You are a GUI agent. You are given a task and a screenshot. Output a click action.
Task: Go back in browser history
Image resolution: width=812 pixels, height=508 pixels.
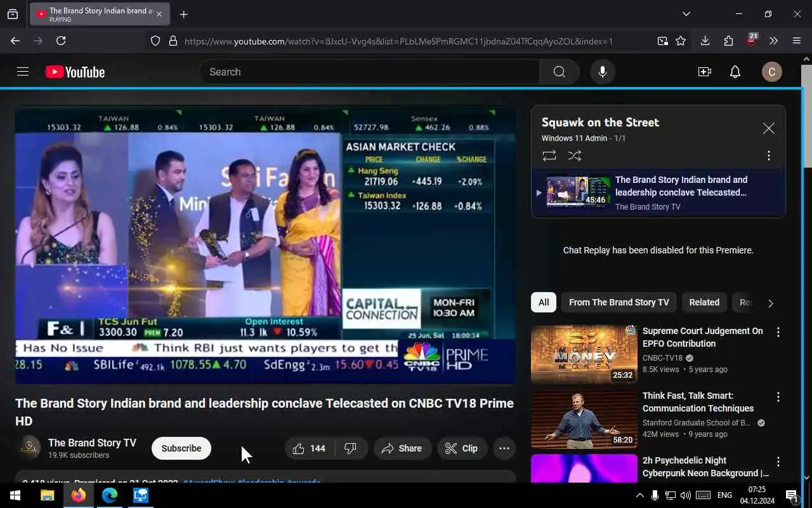(15, 41)
